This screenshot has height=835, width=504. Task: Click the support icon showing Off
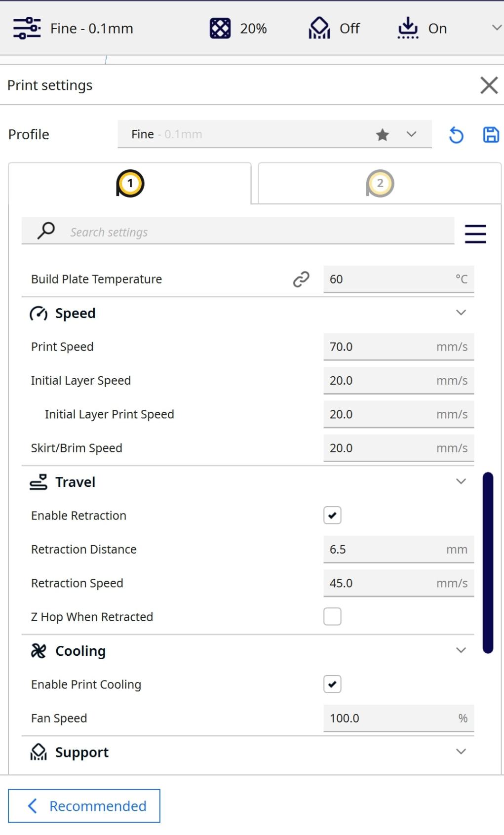(319, 28)
